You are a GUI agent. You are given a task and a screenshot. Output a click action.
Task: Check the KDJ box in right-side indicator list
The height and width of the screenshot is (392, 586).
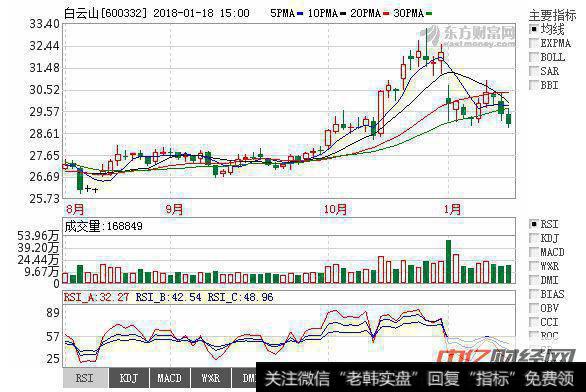(534, 238)
